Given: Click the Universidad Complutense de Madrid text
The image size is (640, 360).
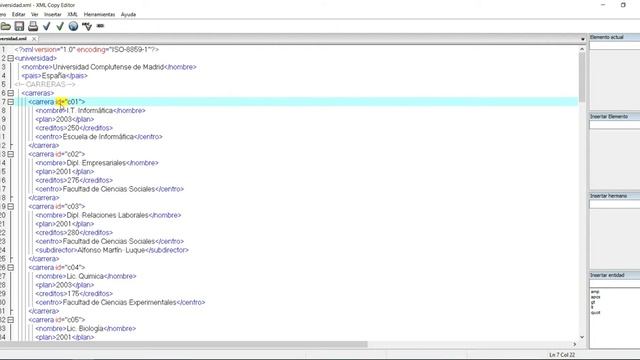Looking at the screenshot, I should (x=108, y=67).
